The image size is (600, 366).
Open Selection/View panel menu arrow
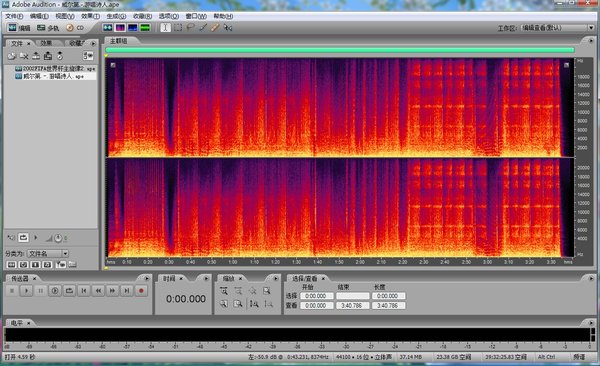coord(591,278)
